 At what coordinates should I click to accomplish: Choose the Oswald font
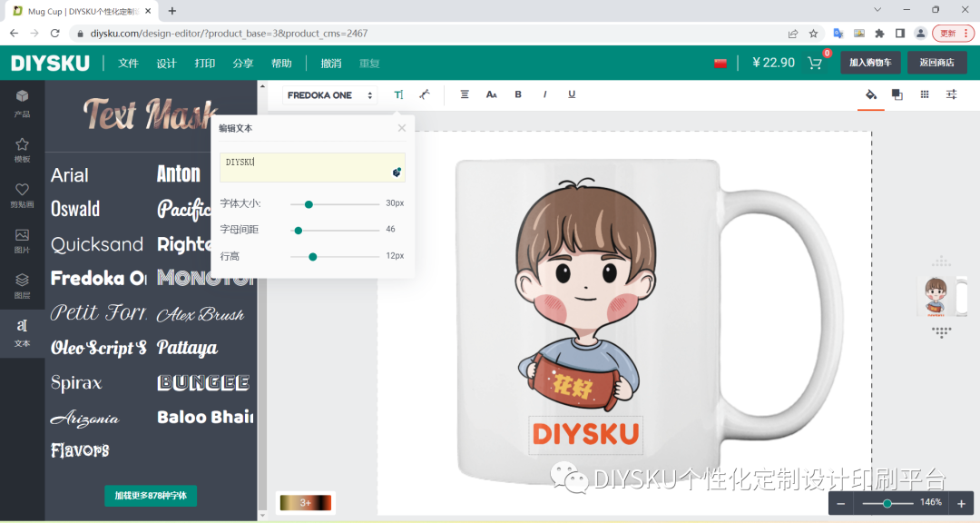75,209
